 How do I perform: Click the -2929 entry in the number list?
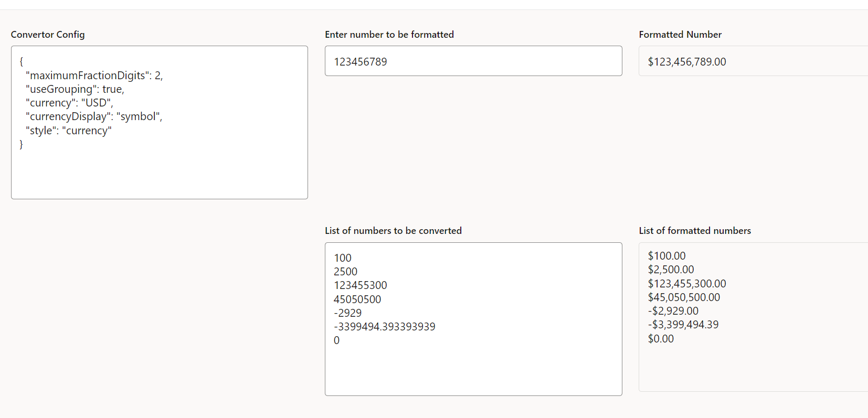(x=347, y=313)
